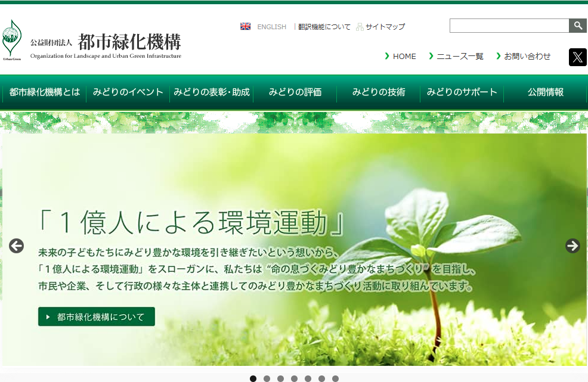The width and height of the screenshot is (588, 382).
Task: Click into the site search text field
Action: click(509, 26)
